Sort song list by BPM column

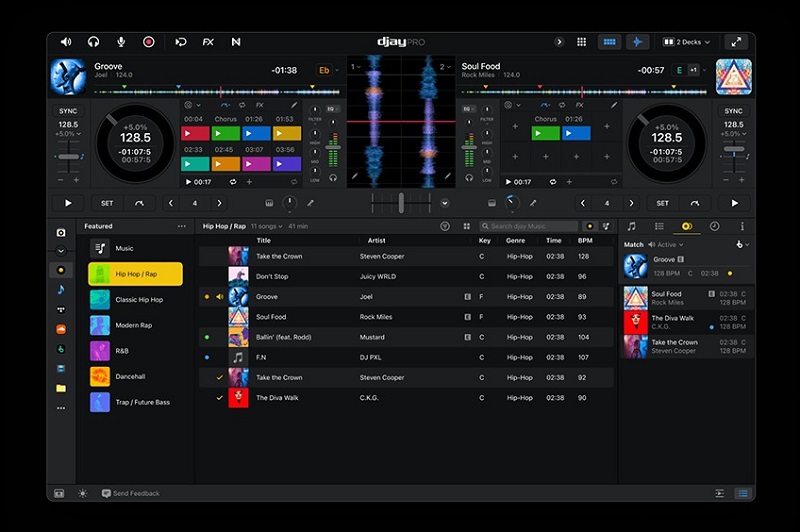pos(585,240)
